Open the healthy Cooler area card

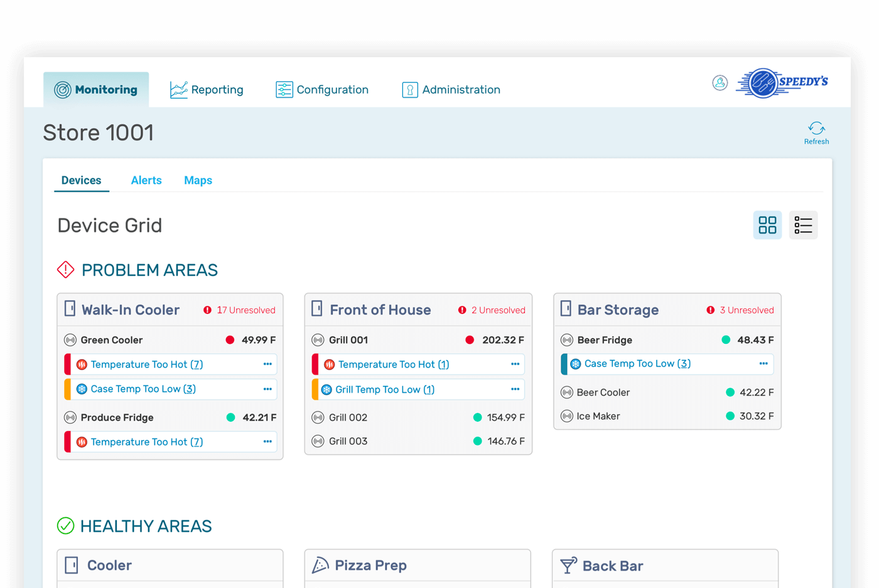(x=170, y=568)
